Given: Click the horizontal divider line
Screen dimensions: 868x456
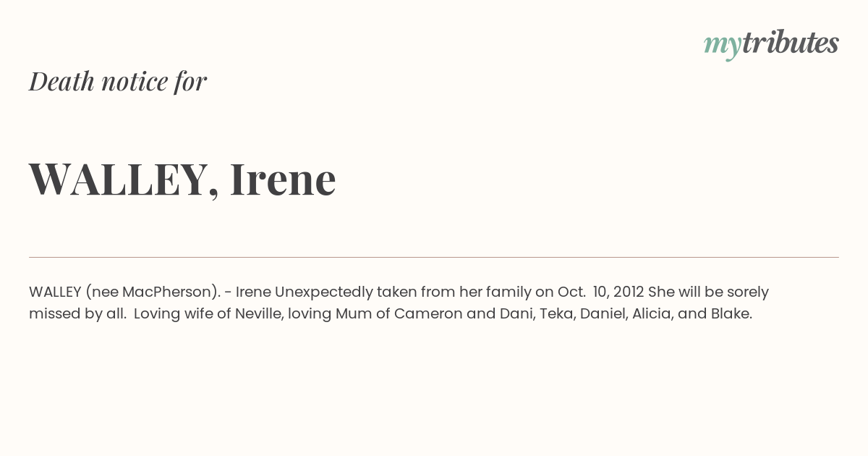Looking at the screenshot, I should (434, 257).
